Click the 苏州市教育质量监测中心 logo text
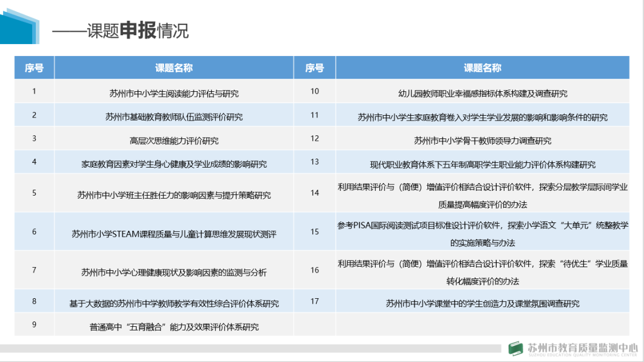Viewport: 644px width, 362px height. click(583, 348)
